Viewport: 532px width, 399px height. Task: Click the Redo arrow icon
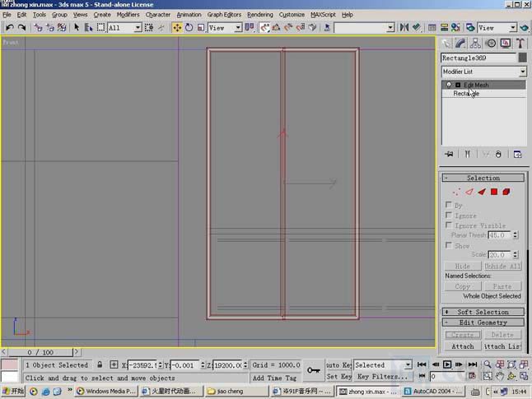(x=21, y=27)
